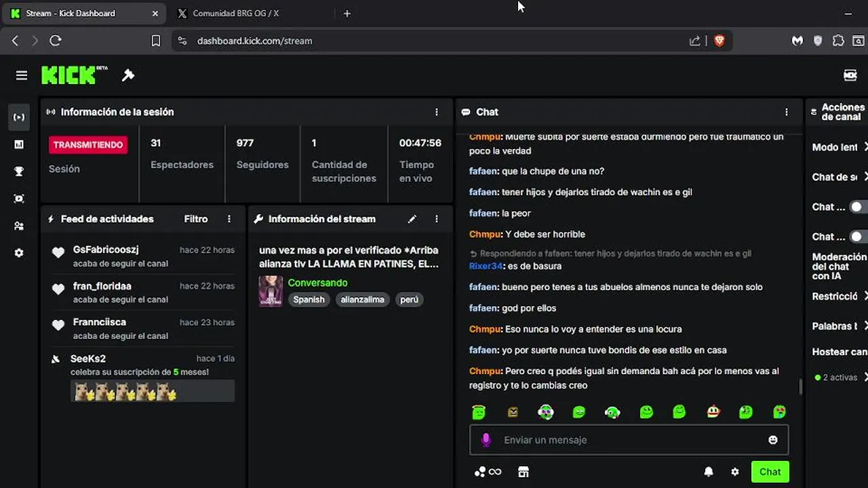Click the alianzalima tag
The height and width of the screenshot is (488, 868).
(x=362, y=300)
